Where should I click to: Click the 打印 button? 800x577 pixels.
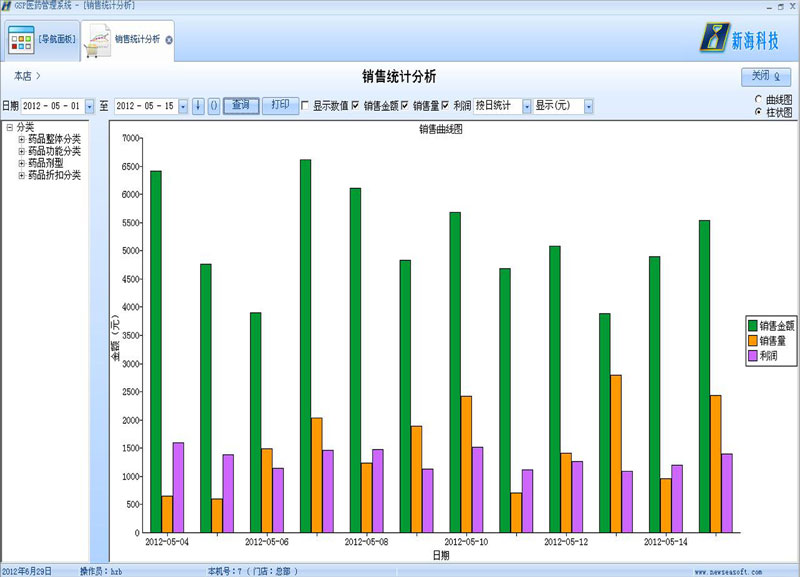pos(280,105)
